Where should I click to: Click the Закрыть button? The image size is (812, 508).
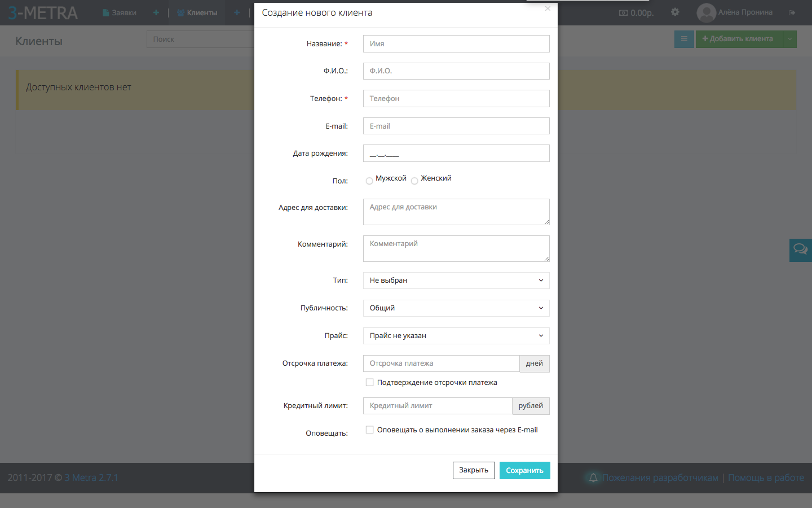(x=474, y=470)
